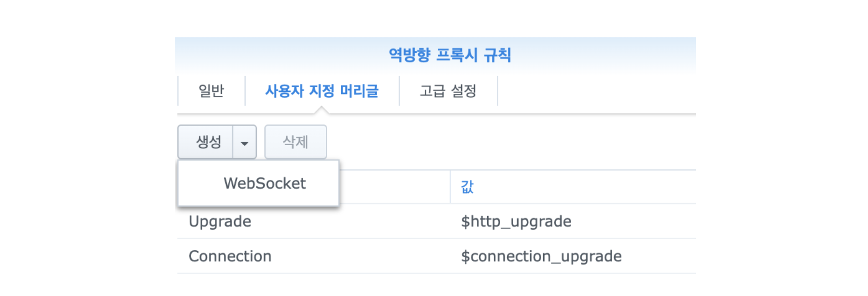
Task: Switch to the 일반 tab
Action: click(x=211, y=91)
